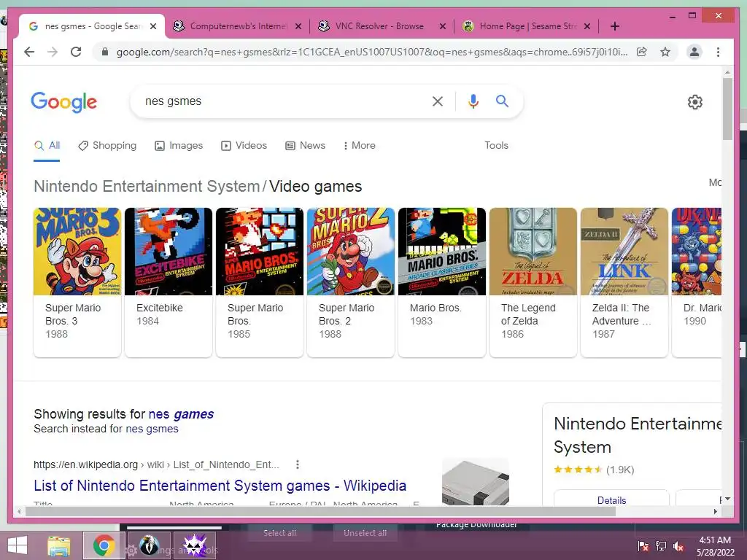The image size is (747, 560).
Task: Open the Super Mario Bros. 2 card
Action: 351,282
